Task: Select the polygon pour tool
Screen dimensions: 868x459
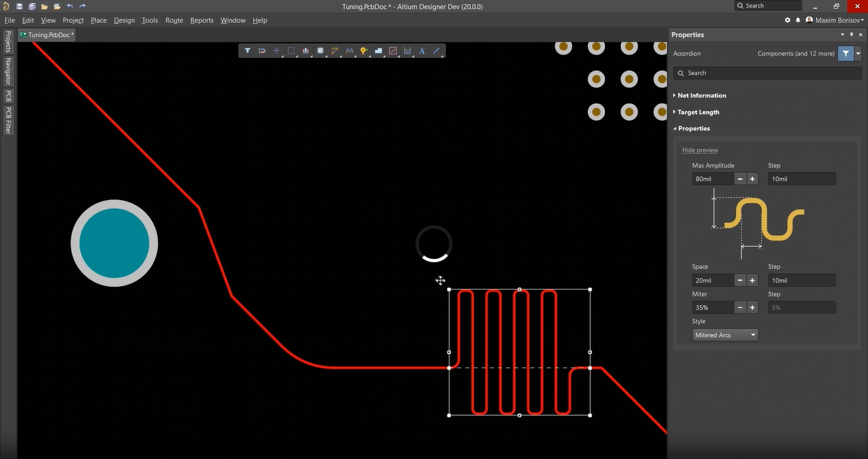Action: coord(379,50)
